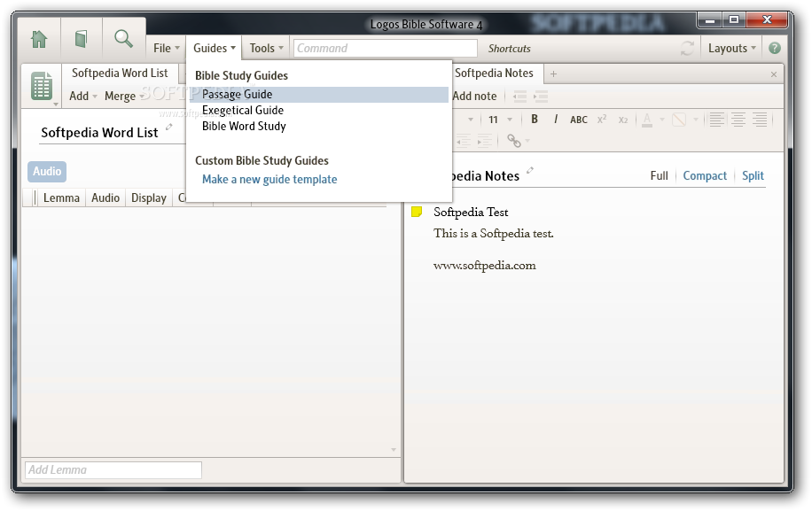The width and height of the screenshot is (812, 511).
Task: Switch to Softpedia Notes tab
Action: pos(494,74)
